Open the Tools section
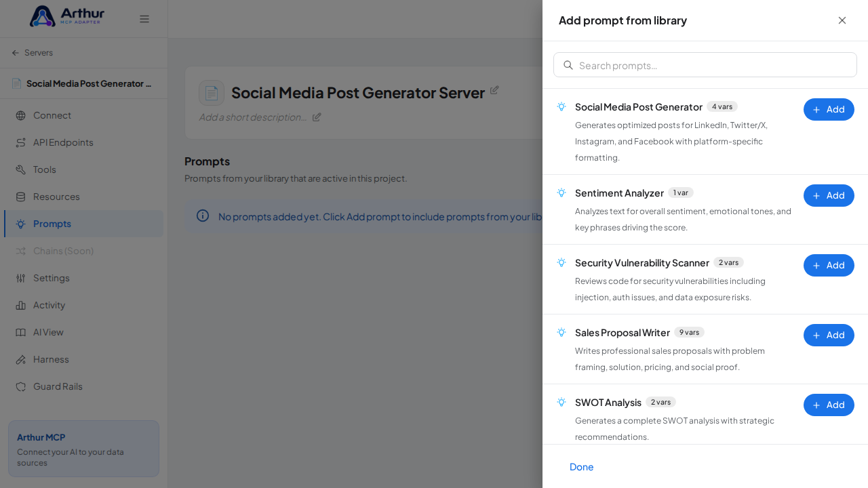The image size is (868, 488). [x=84, y=169]
